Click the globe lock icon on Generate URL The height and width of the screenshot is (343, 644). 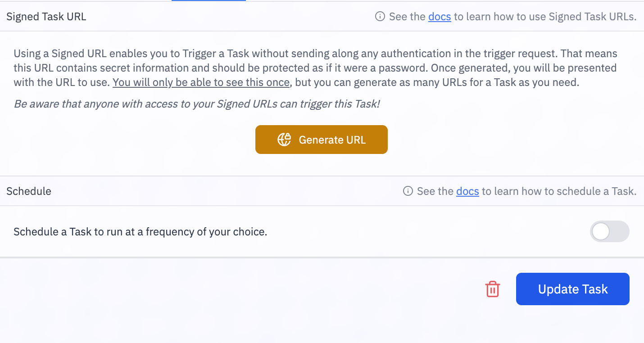point(284,140)
